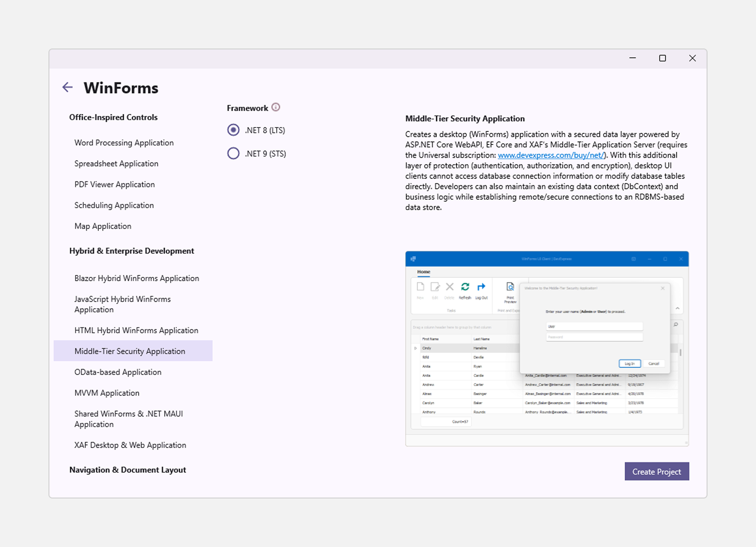The width and height of the screenshot is (756, 547).
Task: Click the Log Out arrow icon in preview
Action: (481, 287)
